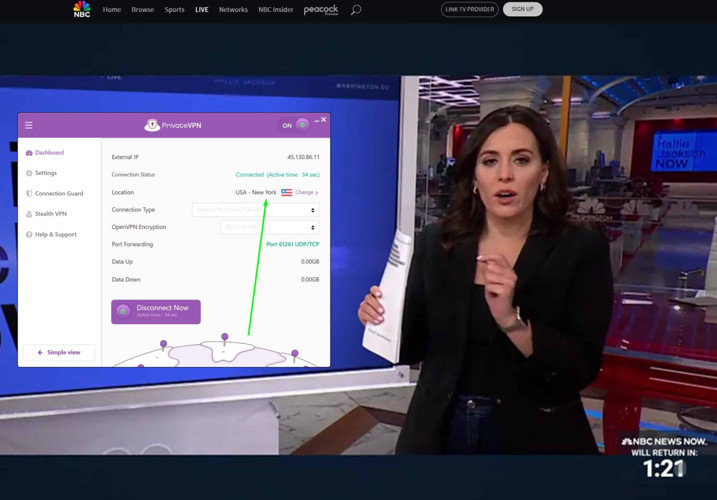Click the Link TV Provider button
The image size is (717, 500).
(x=469, y=9)
